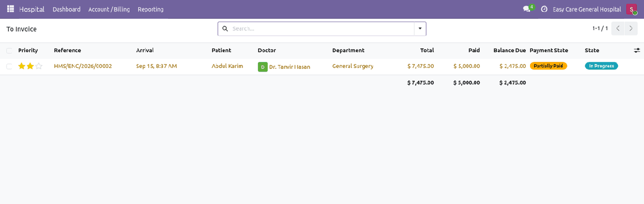644x204 pixels.
Task: Open the user avatar menu
Action: click(x=631, y=9)
